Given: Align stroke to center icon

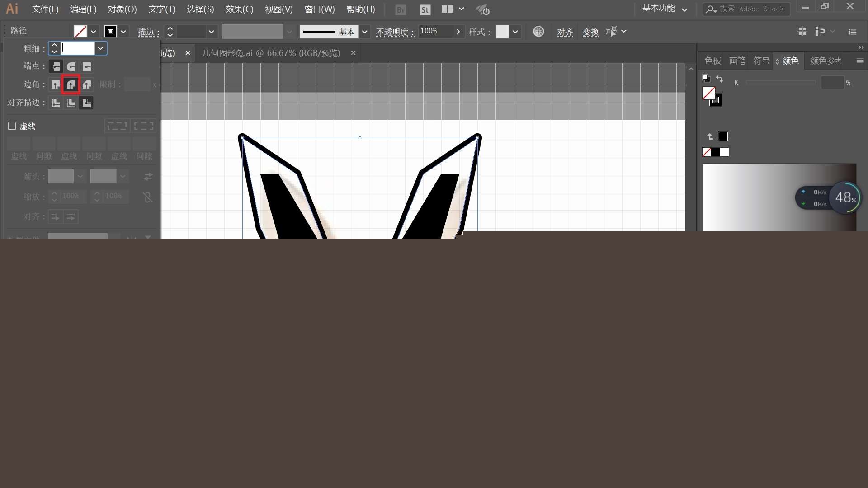Looking at the screenshot, I should 56,103.
